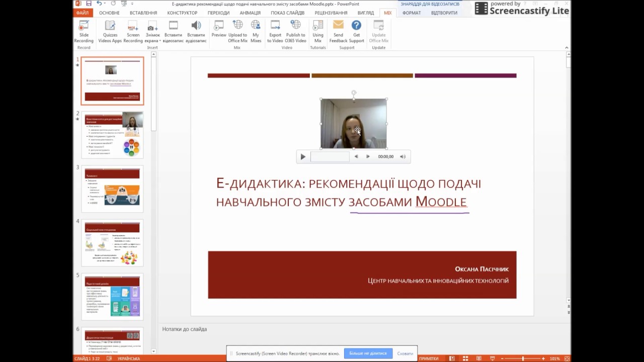Switch to Reading view in status bar
Screen dimensions: 644x362
(479, 358)
